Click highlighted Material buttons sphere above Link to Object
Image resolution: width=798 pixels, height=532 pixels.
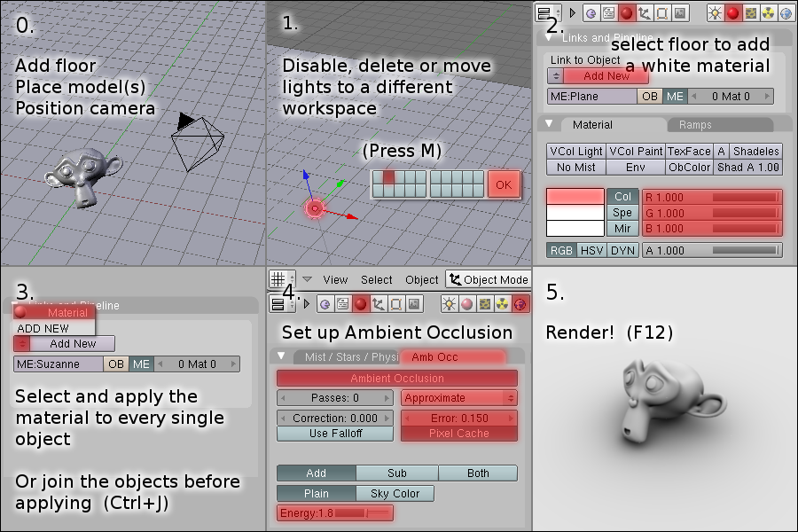click(733, 13)
